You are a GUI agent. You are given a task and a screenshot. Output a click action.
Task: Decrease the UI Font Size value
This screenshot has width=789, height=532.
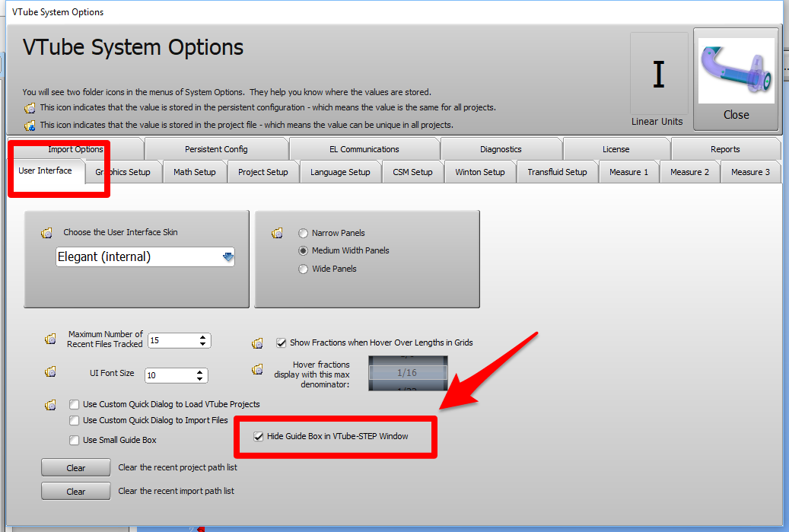[199, 378]
